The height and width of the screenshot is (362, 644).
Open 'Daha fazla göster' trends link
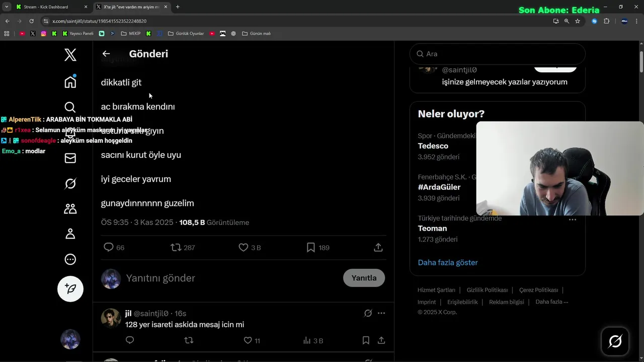448,262
